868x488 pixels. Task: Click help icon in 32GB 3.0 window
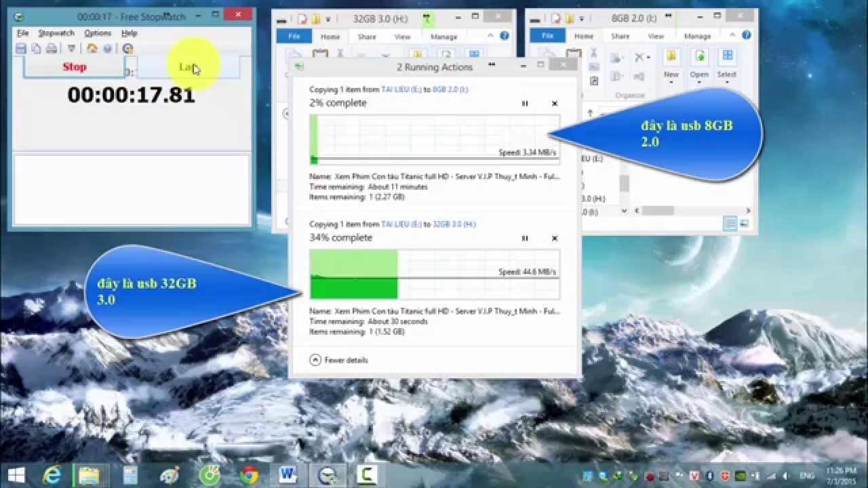pyautogui.click(x=505, y=36)
